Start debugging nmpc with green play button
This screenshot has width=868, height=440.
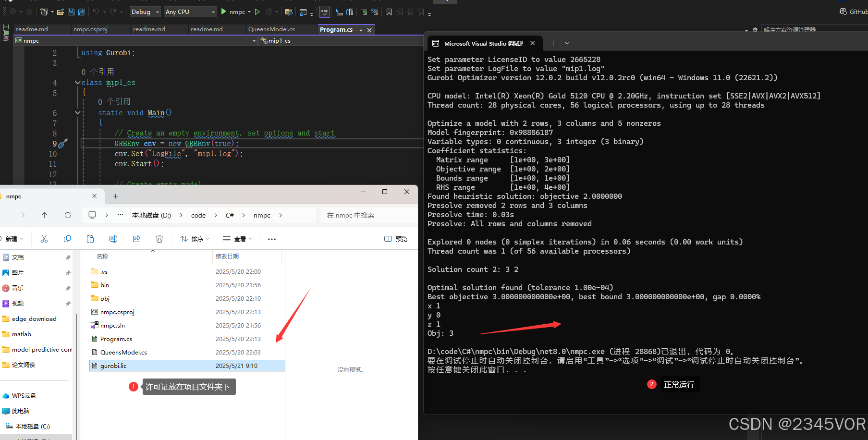(x=224, y=12)
